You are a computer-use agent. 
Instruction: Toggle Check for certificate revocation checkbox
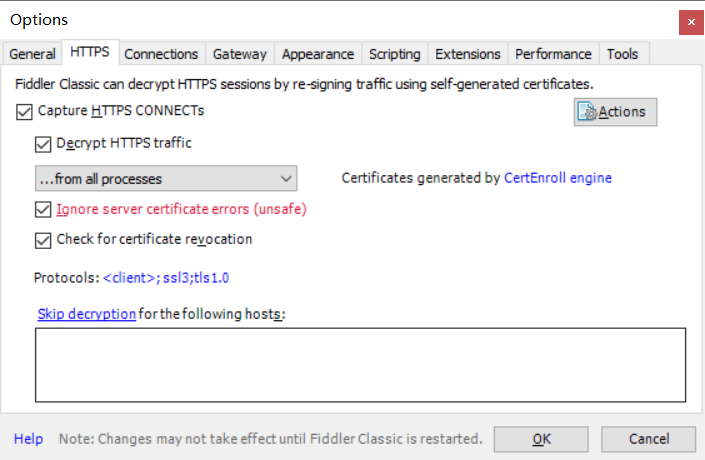pos(43,240)
